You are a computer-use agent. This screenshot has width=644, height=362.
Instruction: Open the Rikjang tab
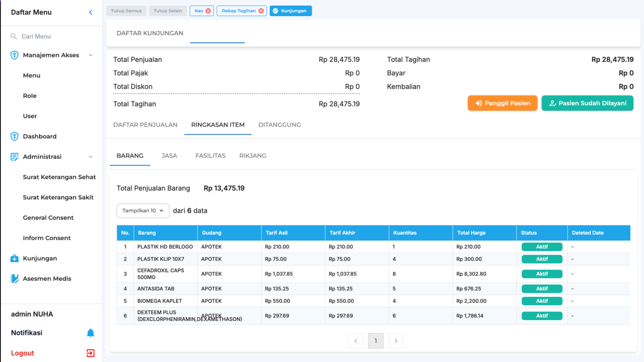(253, 156)
